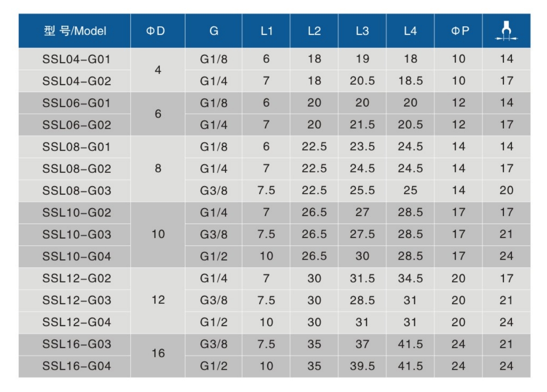This screenshot has width=547, height=392.
Task: Click the 型号/Model column header
Action: coord(75,32)
